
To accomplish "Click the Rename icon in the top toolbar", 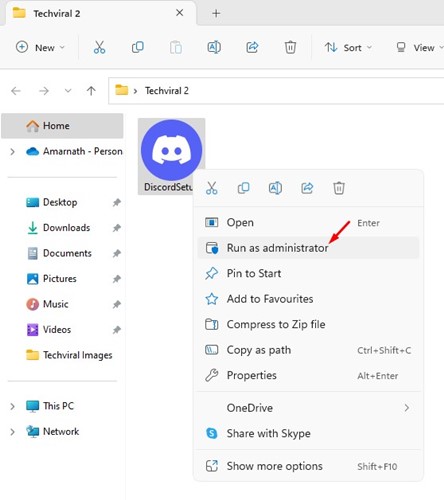I will point(214,47).
